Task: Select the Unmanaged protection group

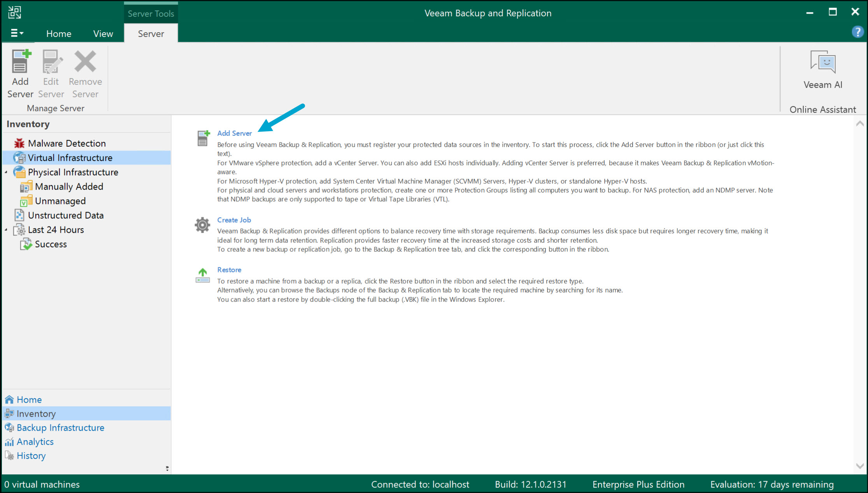Action: [x=60, y=201]
